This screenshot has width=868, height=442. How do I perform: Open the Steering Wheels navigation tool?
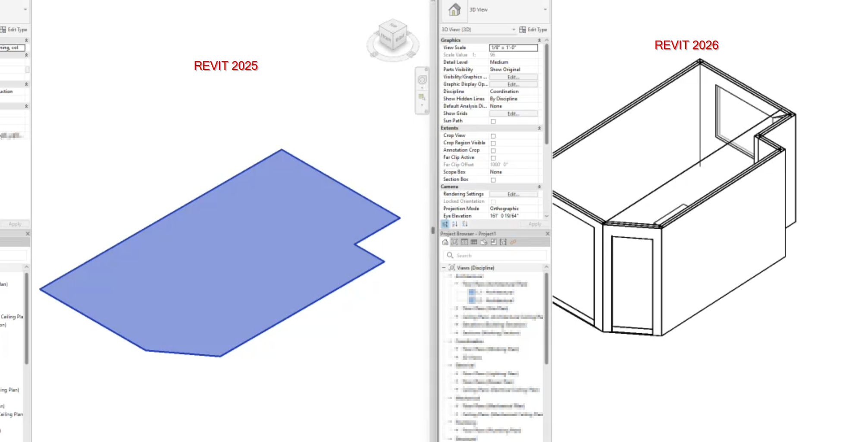tap(422, 80)
